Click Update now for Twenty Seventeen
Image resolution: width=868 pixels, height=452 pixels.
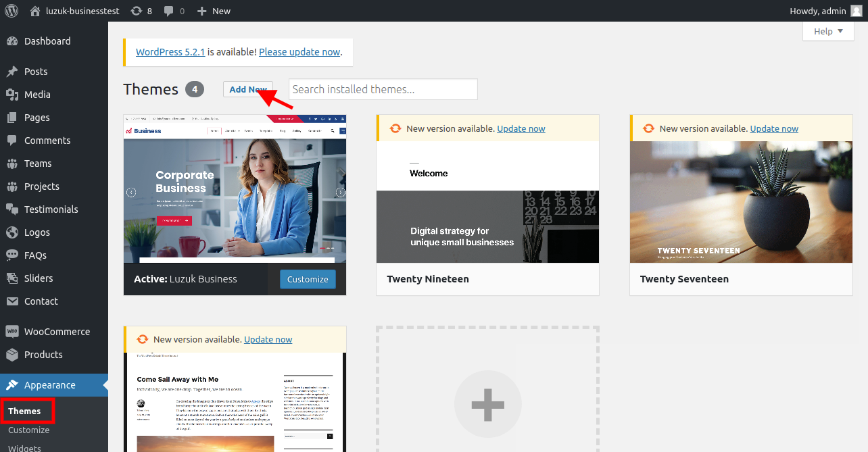(x=774, y=128)
